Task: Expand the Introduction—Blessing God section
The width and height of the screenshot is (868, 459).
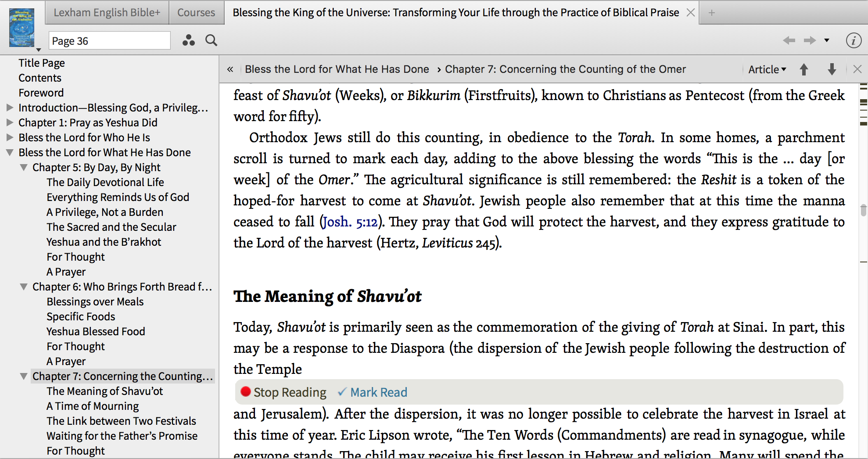Action: [x=10, y=108]
